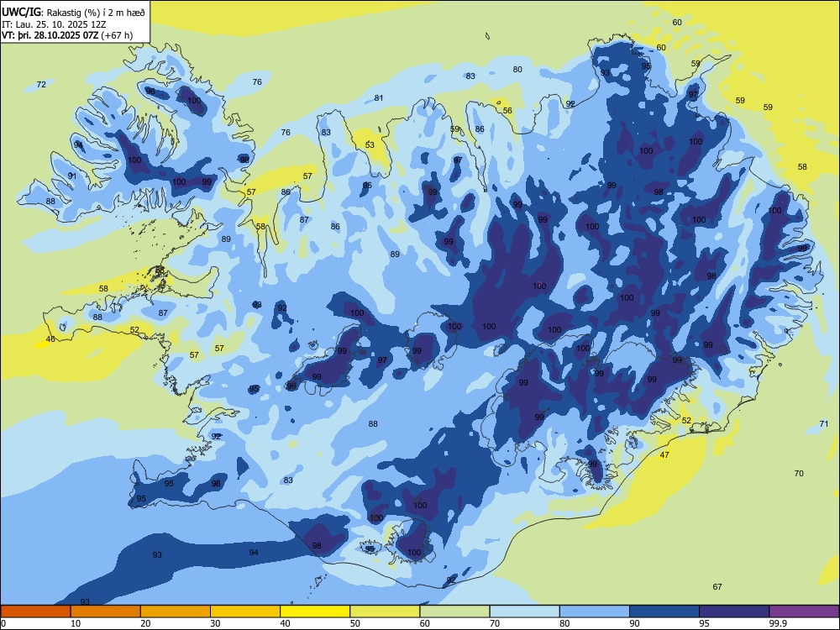Click the '99.9' legend scale label
The height and width of the screenshot is (630, 840).
778,623
